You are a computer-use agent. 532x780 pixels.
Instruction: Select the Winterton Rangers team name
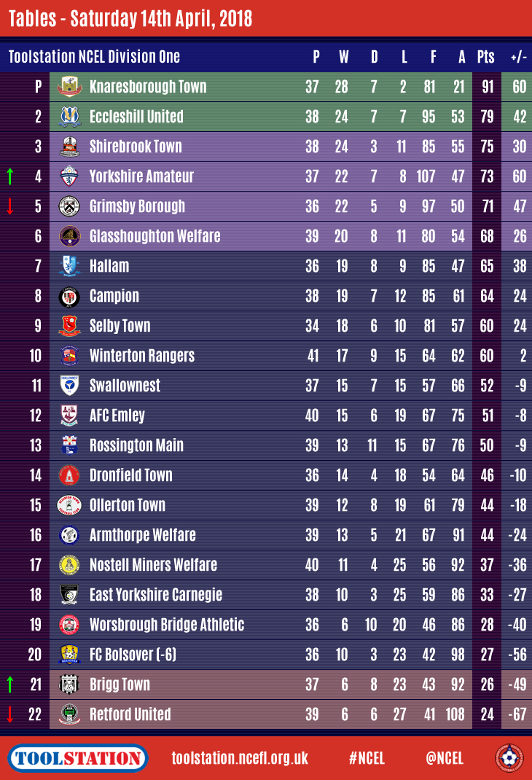(142, 356)
